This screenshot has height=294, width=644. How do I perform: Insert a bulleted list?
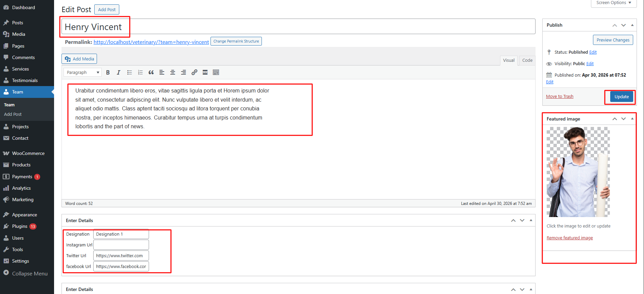coord(129,72)
